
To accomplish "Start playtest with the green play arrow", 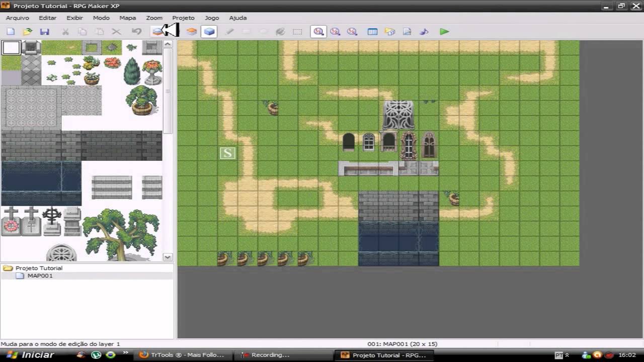I will (444, 32).
